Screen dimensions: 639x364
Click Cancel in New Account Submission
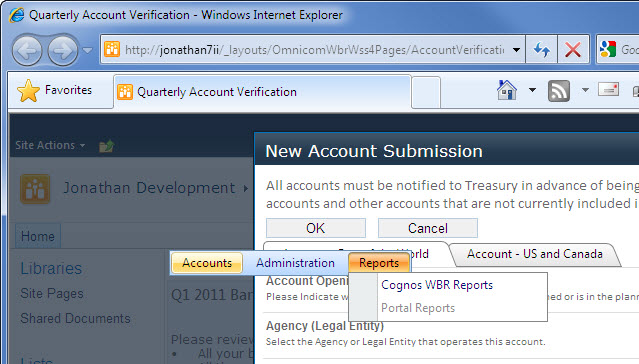[x=427, y=228]
